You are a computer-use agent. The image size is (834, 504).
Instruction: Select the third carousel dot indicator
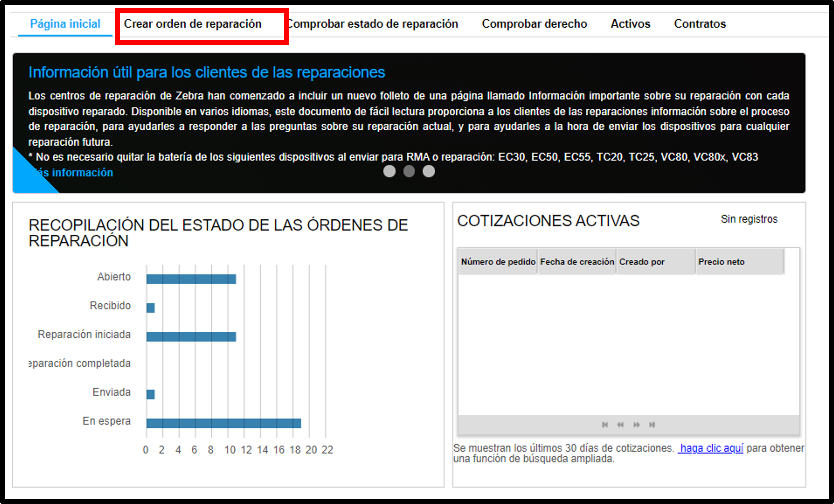[429, 171]
